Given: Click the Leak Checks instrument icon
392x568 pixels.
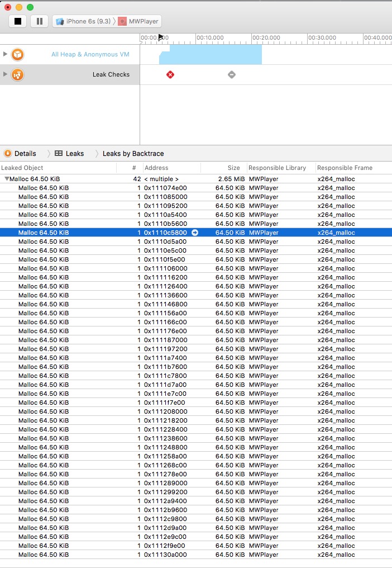Looking at the screenshot, I should (x=17, y=74).
